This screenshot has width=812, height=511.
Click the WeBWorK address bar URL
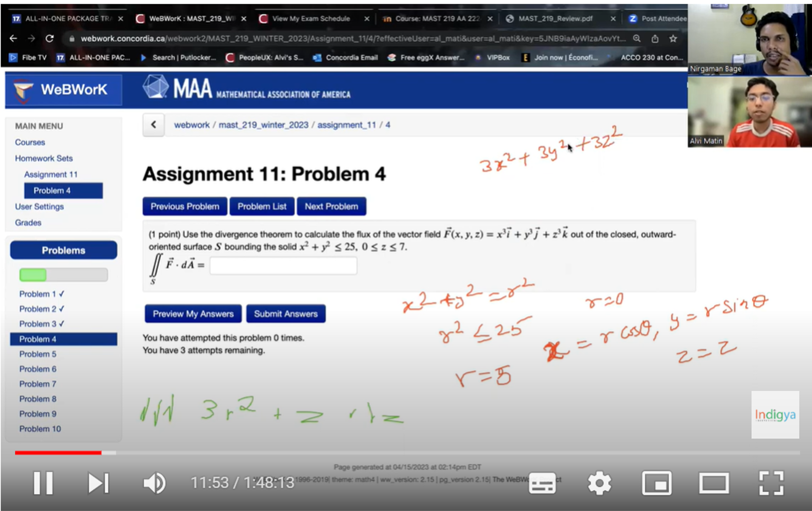tap(353, 39)
